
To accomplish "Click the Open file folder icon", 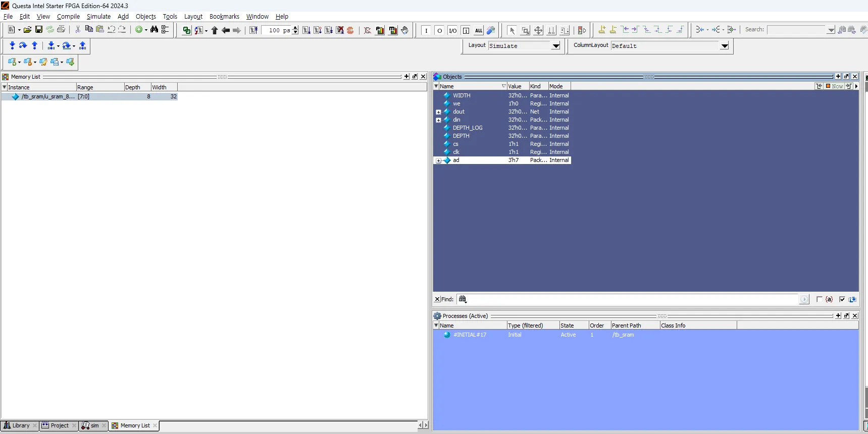I will click(28, 30).
